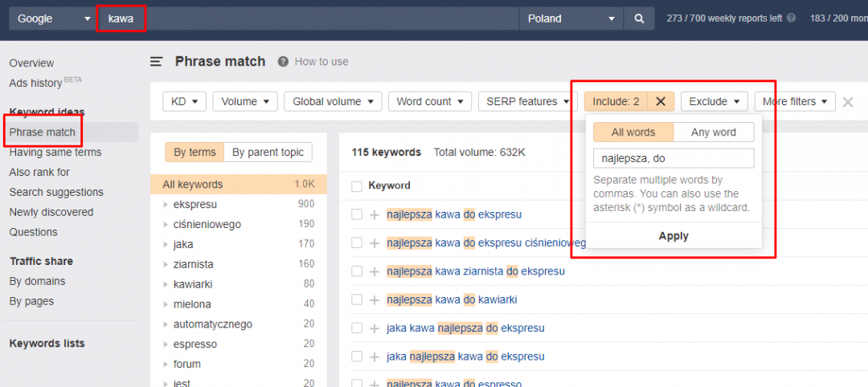868x387 pixels.
Task: Select checkbox for 'jaka kawa najlepsza do ekspresu'
Action: click(x=357, y=328)
